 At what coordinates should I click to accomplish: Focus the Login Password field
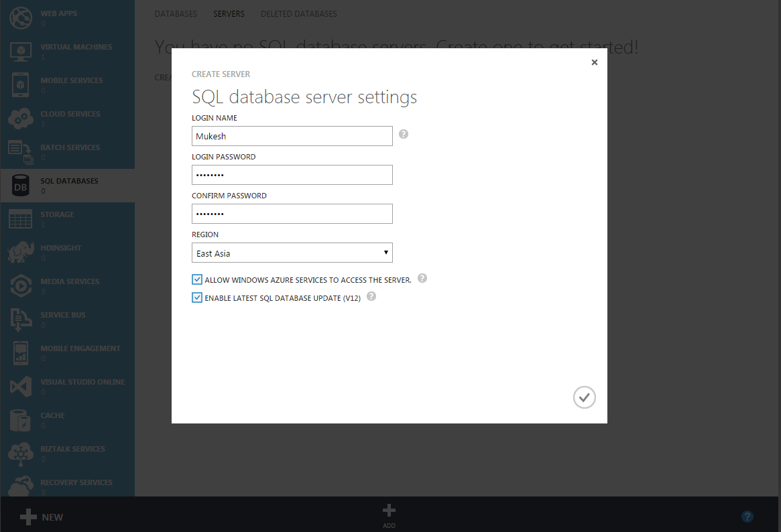(292, 175)
